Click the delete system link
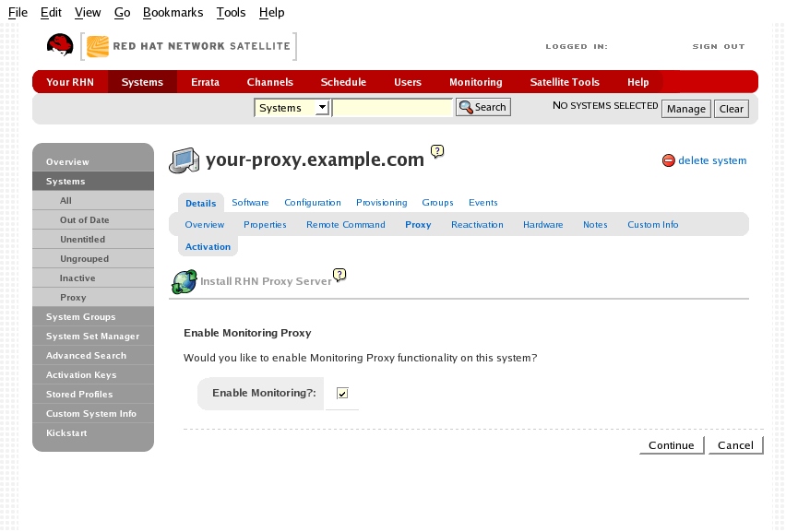 712,160
